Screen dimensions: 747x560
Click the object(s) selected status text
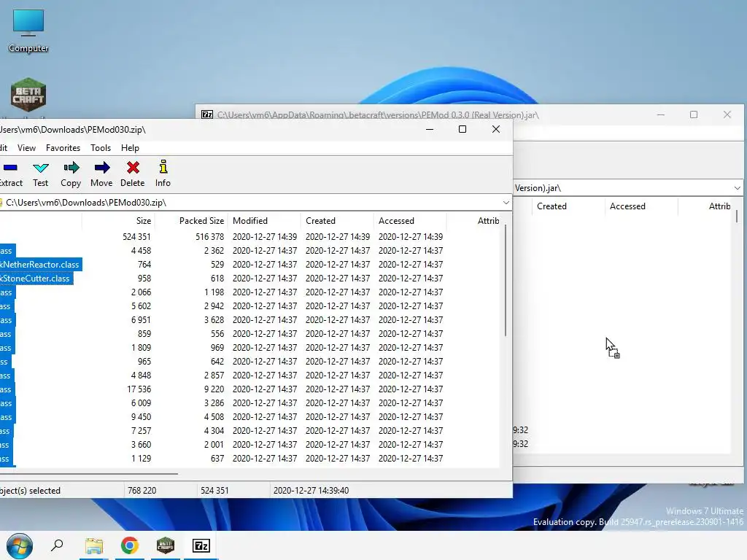30,491
